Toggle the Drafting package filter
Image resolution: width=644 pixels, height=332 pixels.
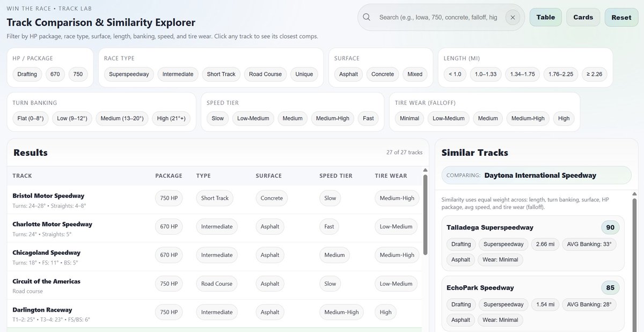tap(27, 74)
